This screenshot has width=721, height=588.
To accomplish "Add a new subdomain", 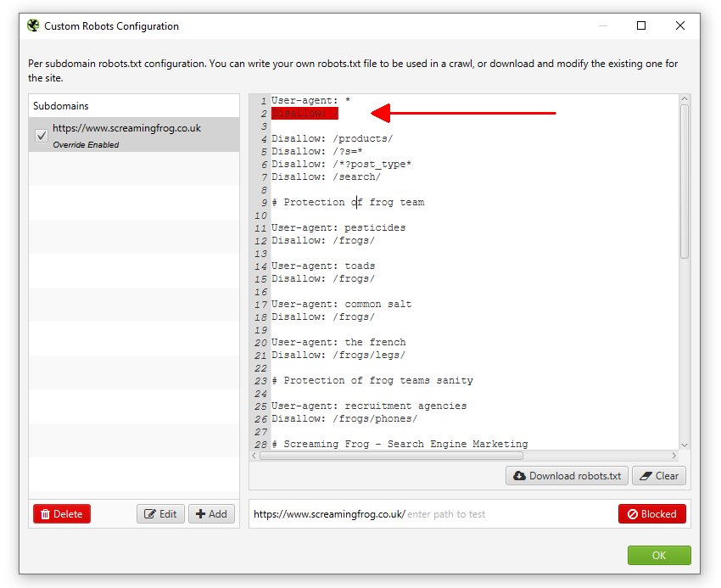I will 211,514.
